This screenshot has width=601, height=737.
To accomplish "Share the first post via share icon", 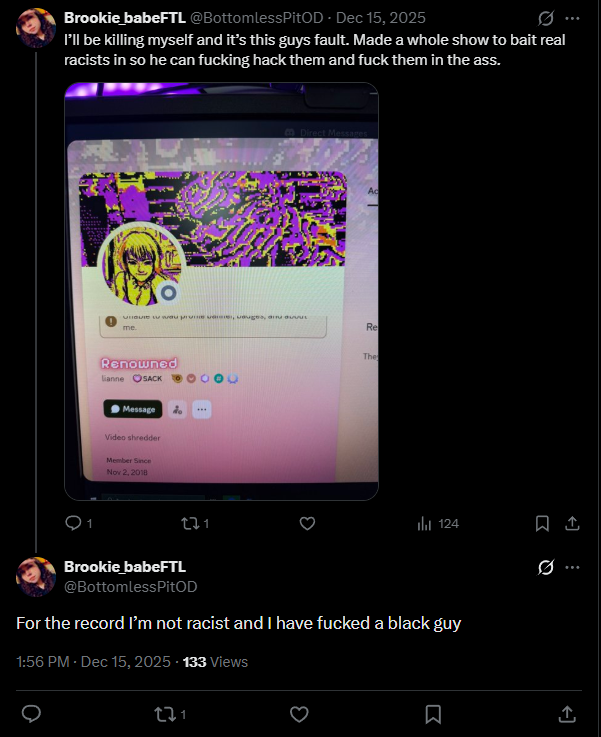I will click(572, 523).
